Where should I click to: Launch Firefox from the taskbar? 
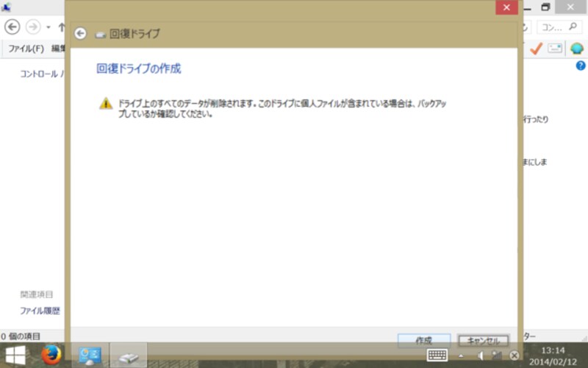51,355
